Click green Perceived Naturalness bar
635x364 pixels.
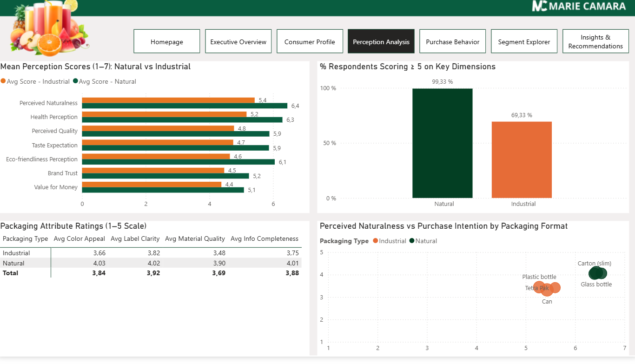click(x=185, y=106)
